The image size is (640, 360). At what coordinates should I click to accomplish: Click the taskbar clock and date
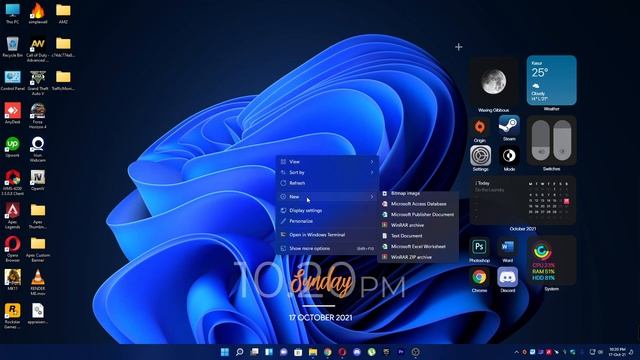617,352
